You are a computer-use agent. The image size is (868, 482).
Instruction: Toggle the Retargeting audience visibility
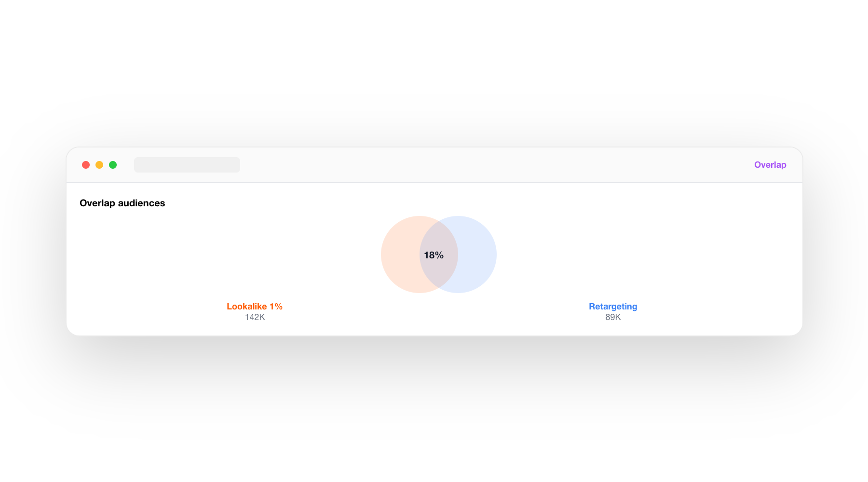coord(612,306)
